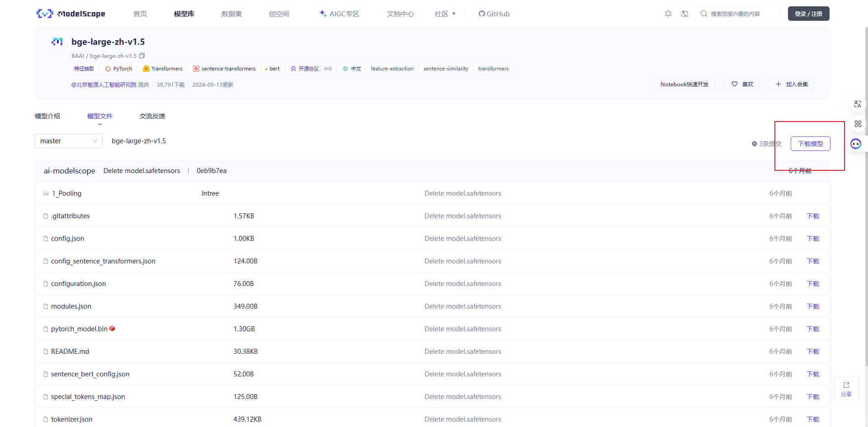
Task: Click the 3条提交 commits history link
Action: pyautogui.click(x=767, y=144)
